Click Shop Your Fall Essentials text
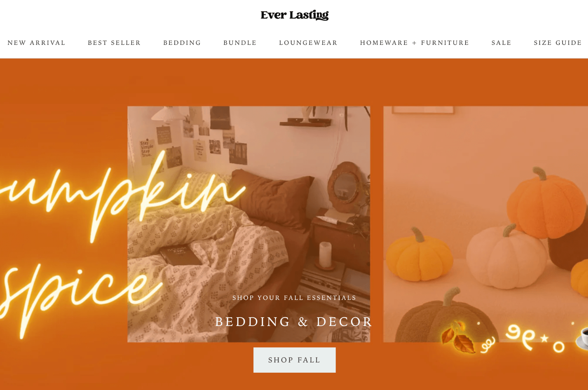Viewport: 588px width, 390px height. pyautogui.click(x=294, y=298)
